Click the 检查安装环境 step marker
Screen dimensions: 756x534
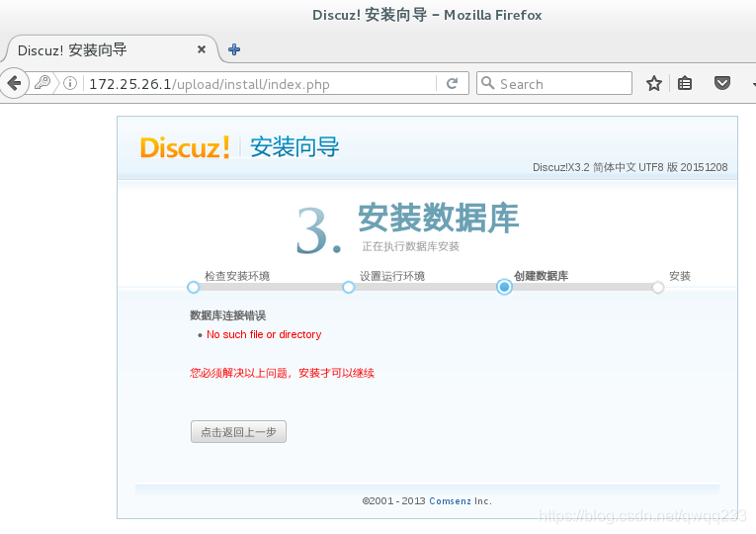(194, 288)
